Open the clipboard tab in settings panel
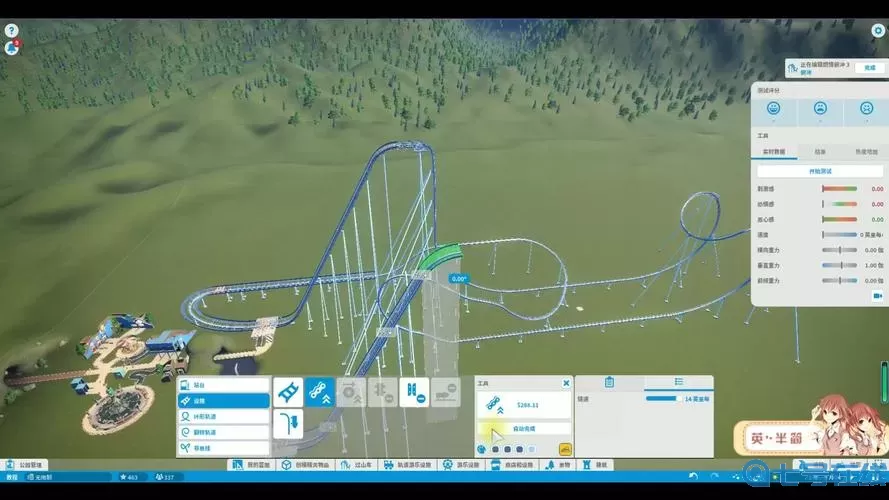Viewport: 889px width, 500px height. coord(609,382)
